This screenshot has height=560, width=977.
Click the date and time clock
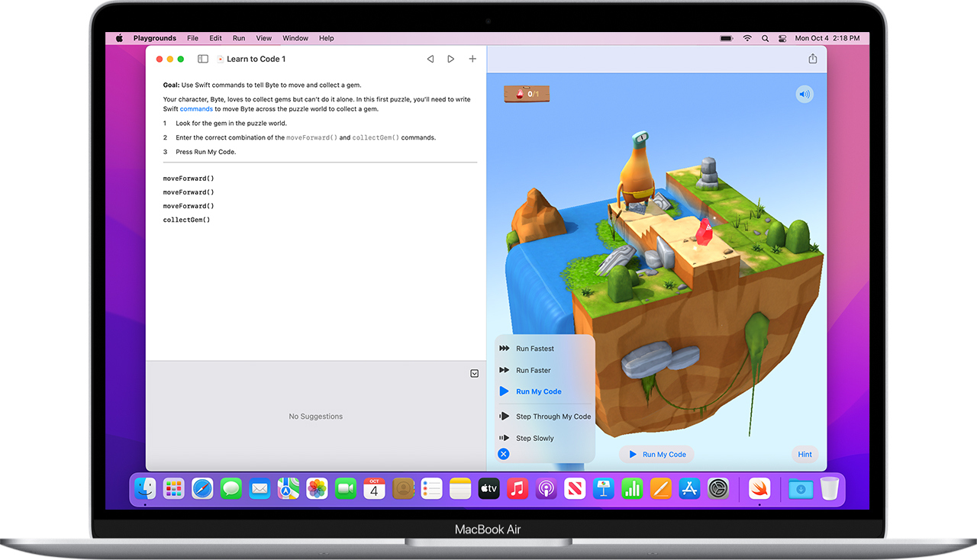click(827, 38)
